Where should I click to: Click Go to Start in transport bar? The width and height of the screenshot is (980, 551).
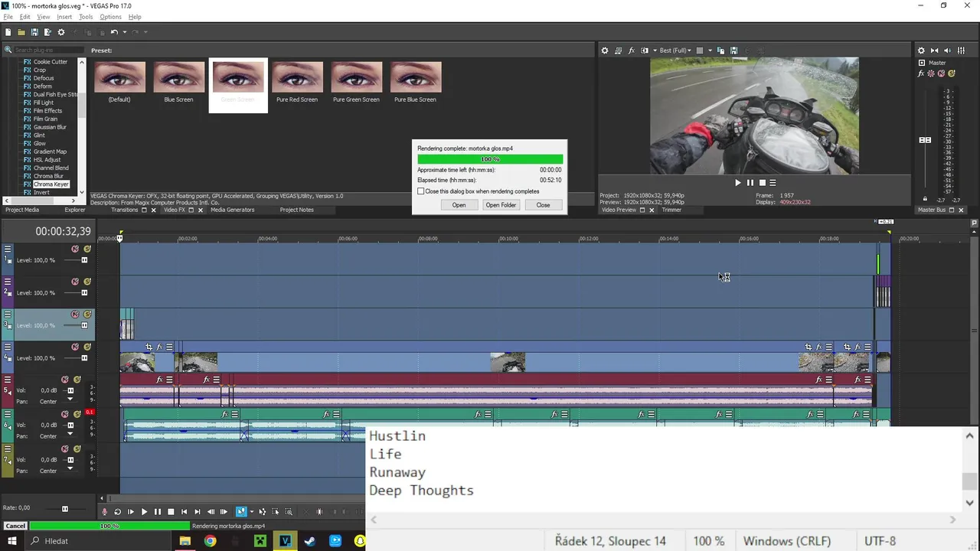pos(184,512)
